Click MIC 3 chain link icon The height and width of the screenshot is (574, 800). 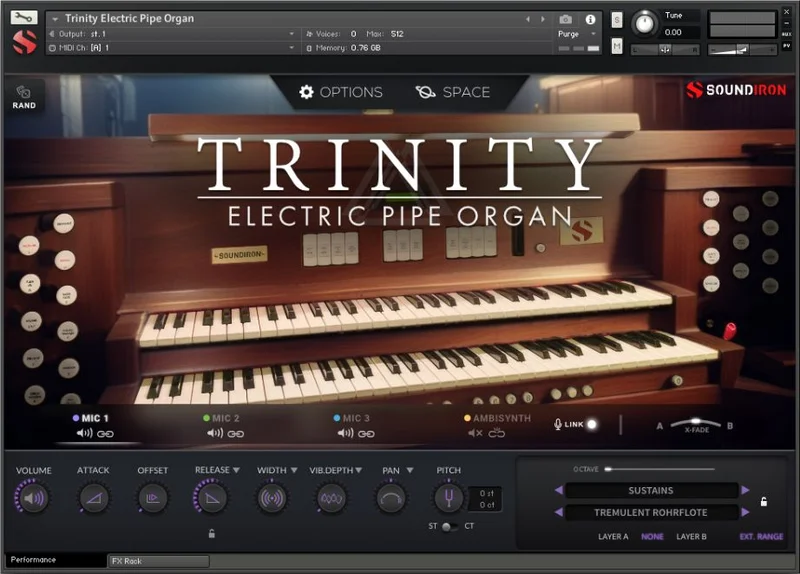366,434
